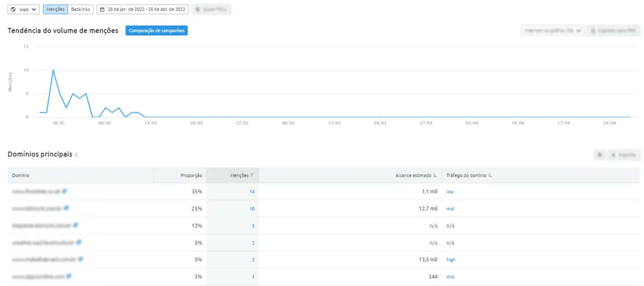
Task: Sort table by Proporção column
Action: coord(191,175)
